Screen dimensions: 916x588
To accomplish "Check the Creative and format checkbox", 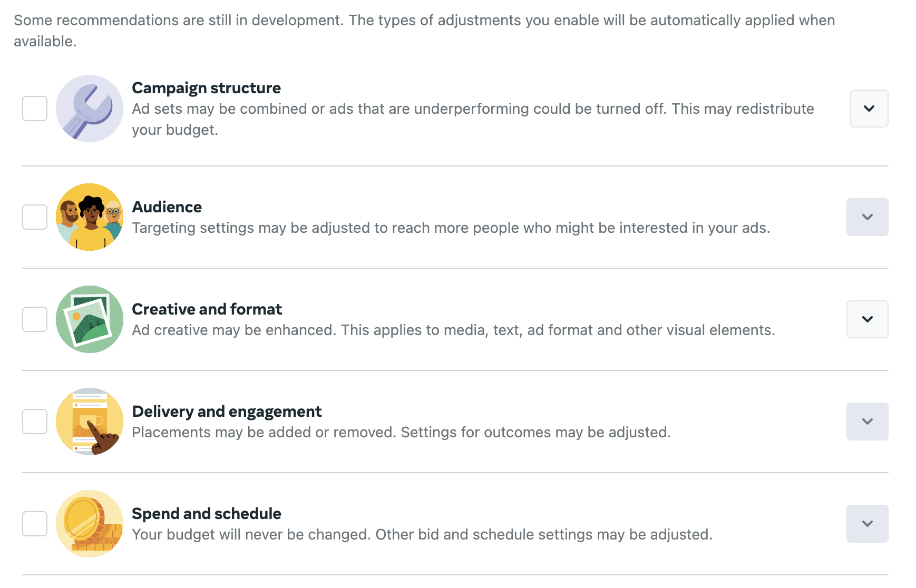I will tap(35, 319).
